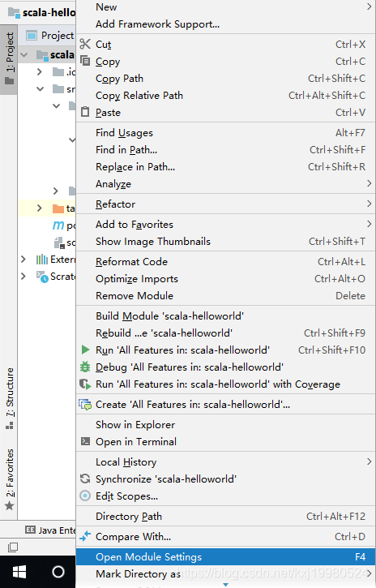Choose Optimize Imports
The image size is (376, 588).
pos(226,279)
